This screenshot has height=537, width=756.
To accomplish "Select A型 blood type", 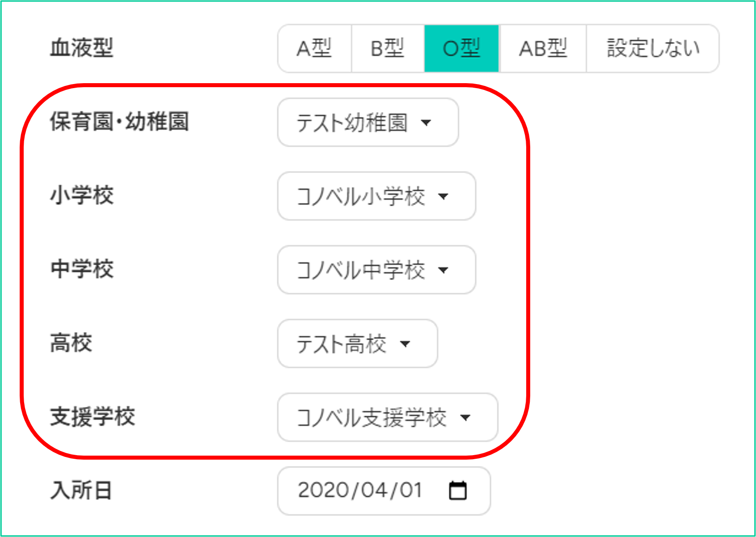I will point(314,48).
